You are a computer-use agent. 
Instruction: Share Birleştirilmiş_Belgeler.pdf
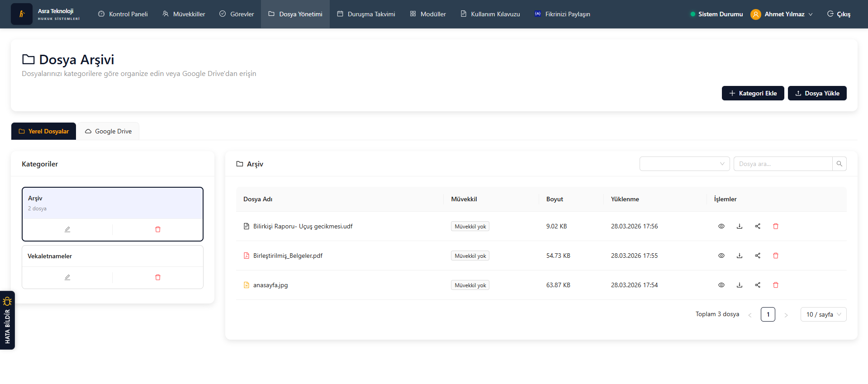(x=758, y=256)
